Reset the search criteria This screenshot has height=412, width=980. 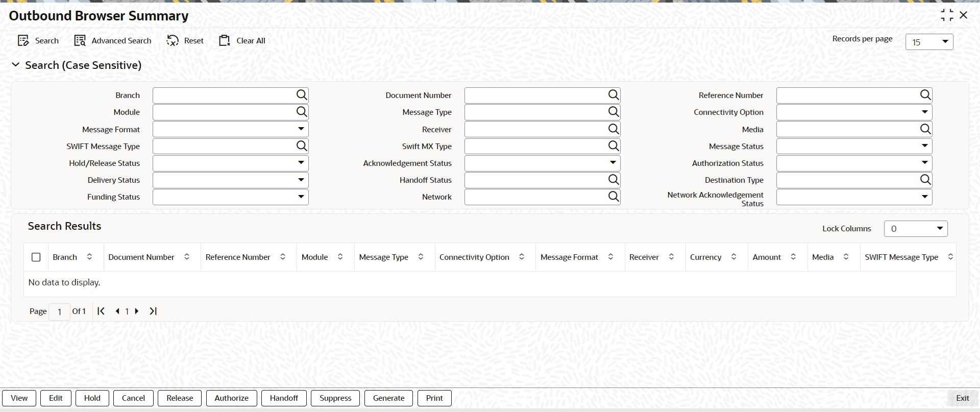click(185, 41)
